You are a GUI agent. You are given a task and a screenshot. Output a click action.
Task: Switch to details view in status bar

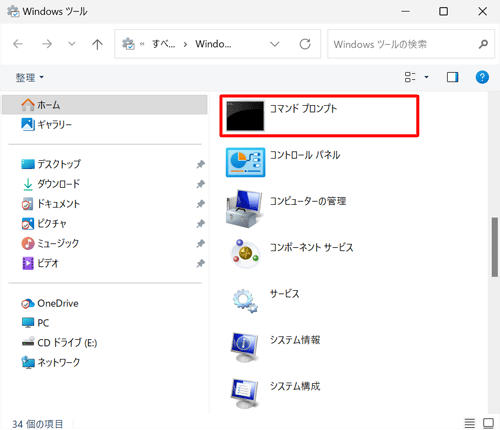tap(470, 423)
